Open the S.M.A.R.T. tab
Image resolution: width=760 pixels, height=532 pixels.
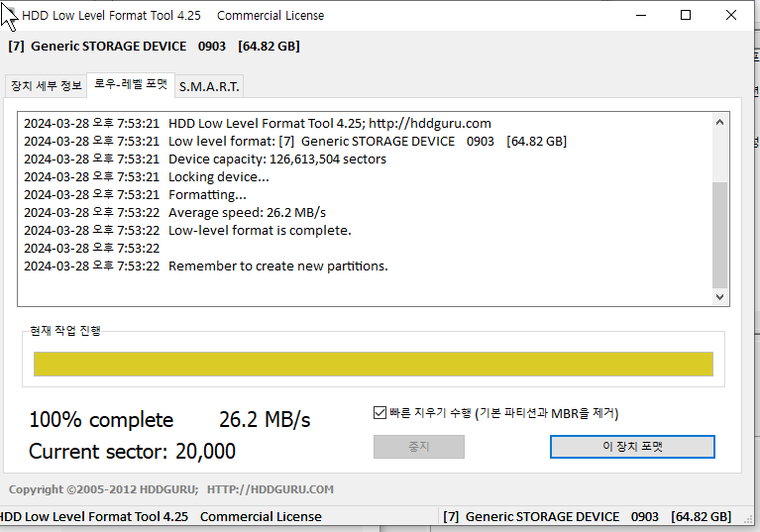pyautogui.click(x=209, y=87)
